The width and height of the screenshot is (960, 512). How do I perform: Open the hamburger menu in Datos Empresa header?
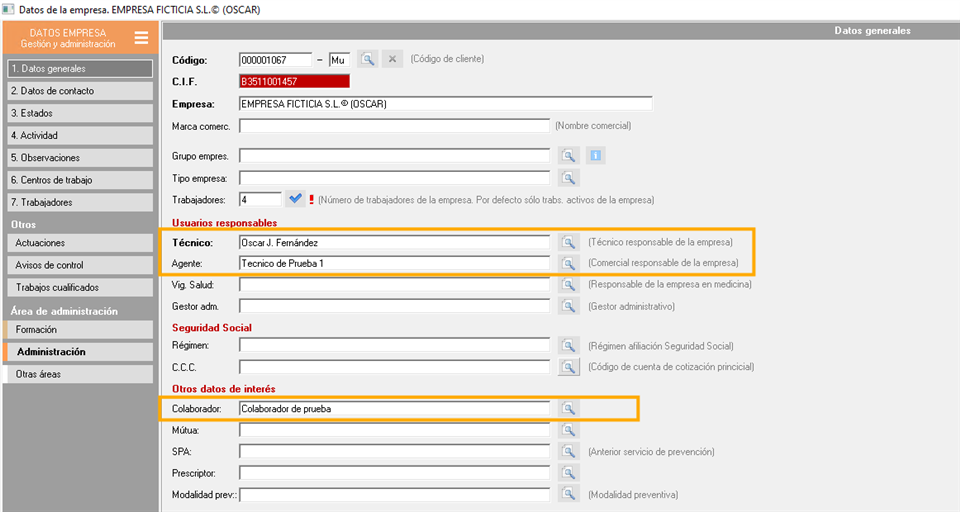pyautogui.click(x=141, y=38)
